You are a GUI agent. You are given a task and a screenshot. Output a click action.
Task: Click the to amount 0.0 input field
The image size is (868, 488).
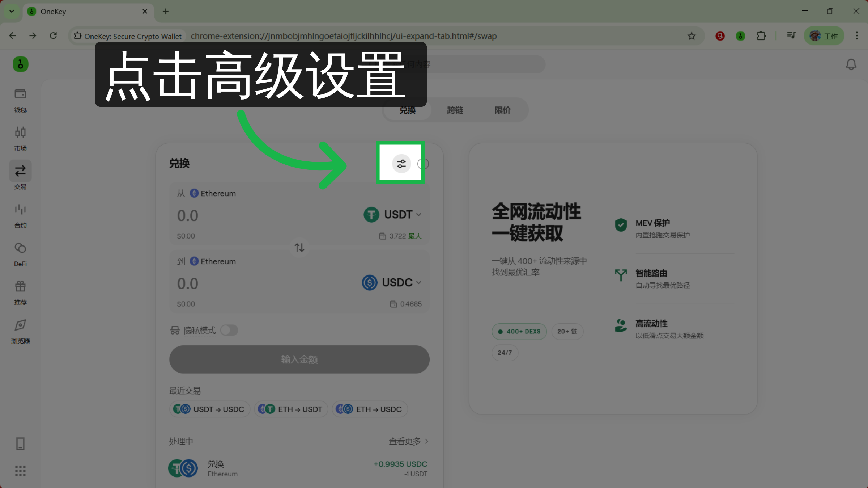click(187, 284)
